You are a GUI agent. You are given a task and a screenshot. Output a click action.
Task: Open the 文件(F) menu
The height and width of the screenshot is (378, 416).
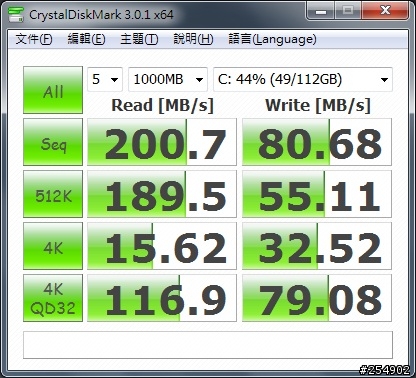pos(34,39)
